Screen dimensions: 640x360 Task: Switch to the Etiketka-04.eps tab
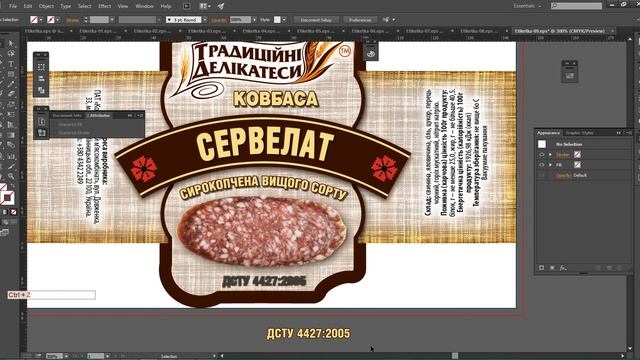click(261, 31)
